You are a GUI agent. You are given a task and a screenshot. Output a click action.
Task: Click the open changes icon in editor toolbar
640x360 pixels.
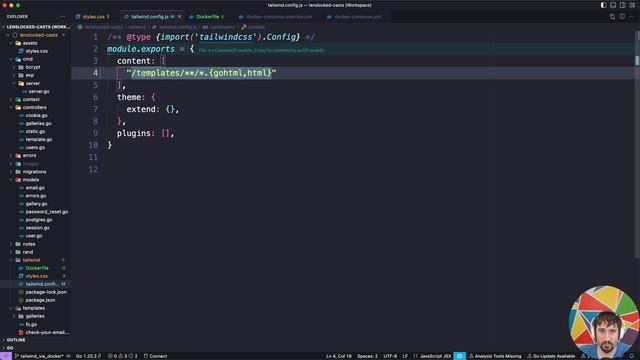coord(612,17)
